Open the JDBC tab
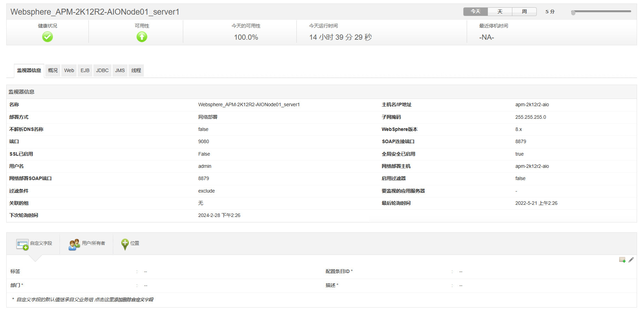The height and width of the screenshot is (311, 644). point(102,70)
